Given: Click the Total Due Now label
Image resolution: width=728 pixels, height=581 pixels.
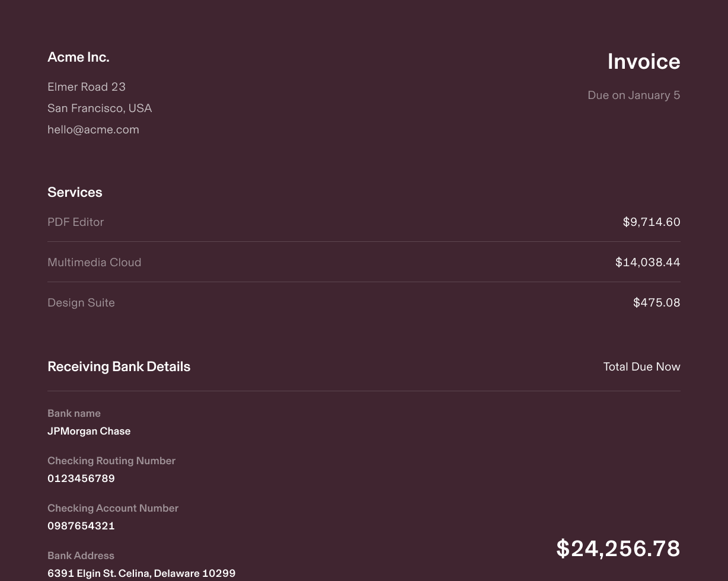Looking at the screenshot, I should tap(641, 367).
